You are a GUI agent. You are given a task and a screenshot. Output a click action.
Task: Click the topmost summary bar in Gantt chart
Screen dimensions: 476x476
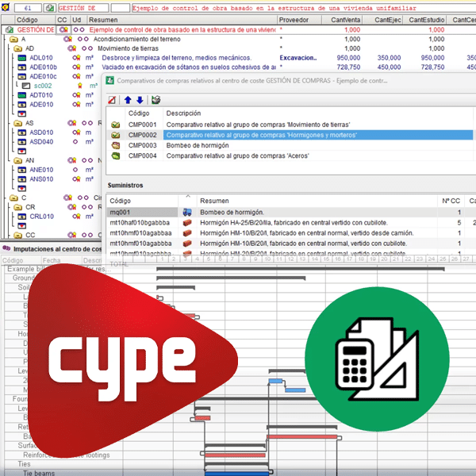tap(300, 269)
